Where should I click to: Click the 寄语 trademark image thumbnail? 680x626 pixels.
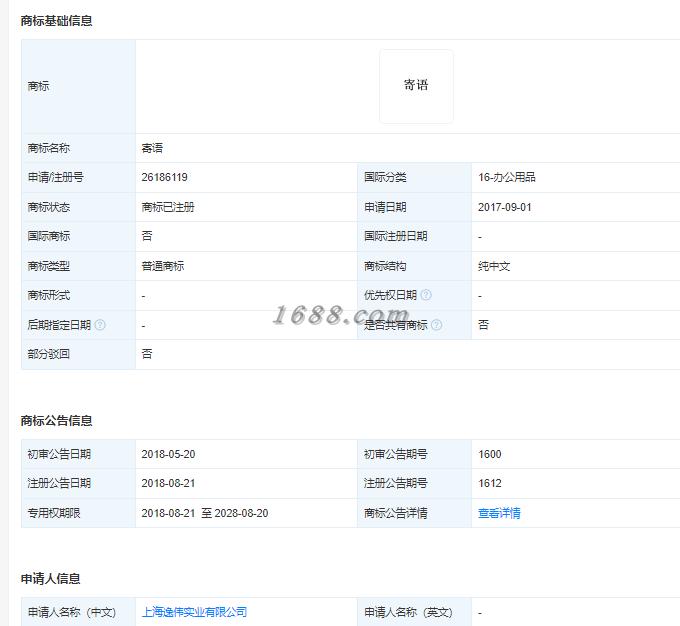click(x=416, y=86)
